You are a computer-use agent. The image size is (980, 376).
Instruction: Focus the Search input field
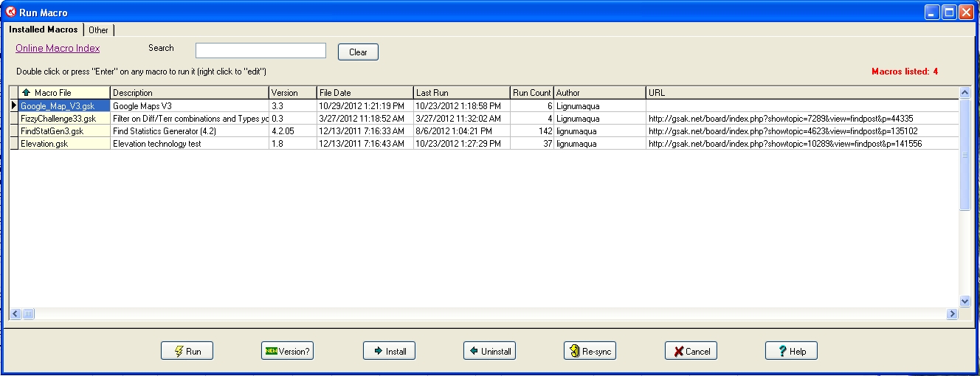pos(260,50)
